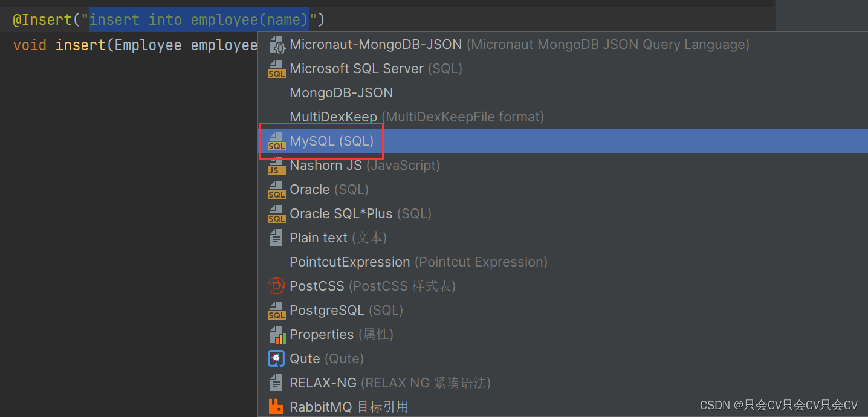Click the Micronaut-MongoDB-JSON entry icon

pyautogui.click(x=276, y=44)
